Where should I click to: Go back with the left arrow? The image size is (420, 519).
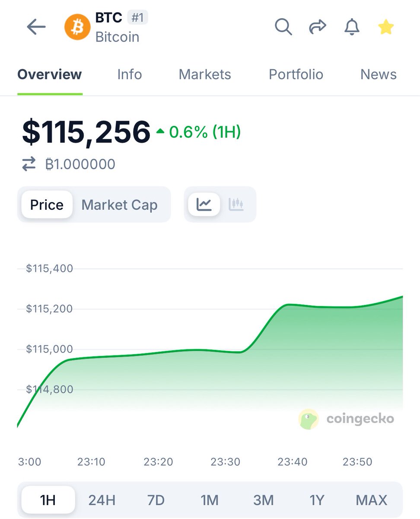pyautogui.click(x=36, y=27)
